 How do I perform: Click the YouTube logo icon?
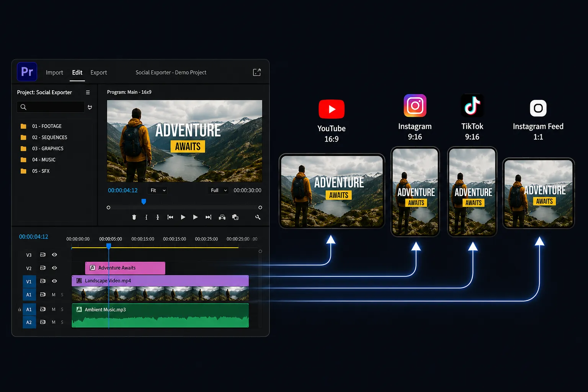click(x=332, y=109)
